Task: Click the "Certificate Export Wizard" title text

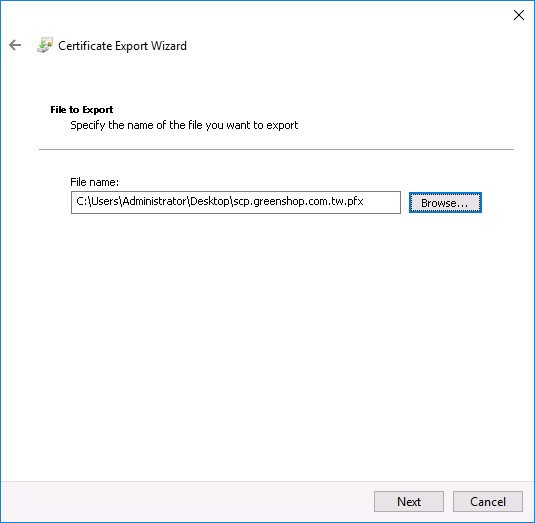Action: tap(122, 46)
